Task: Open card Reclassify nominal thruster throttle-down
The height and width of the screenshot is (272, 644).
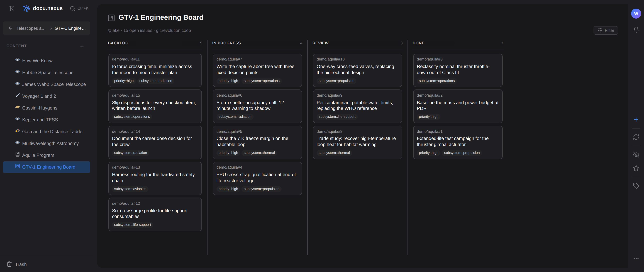Action: point(458,70)
